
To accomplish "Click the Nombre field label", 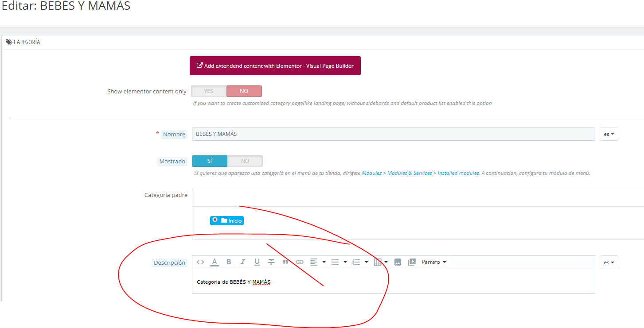I will point(174,134).
